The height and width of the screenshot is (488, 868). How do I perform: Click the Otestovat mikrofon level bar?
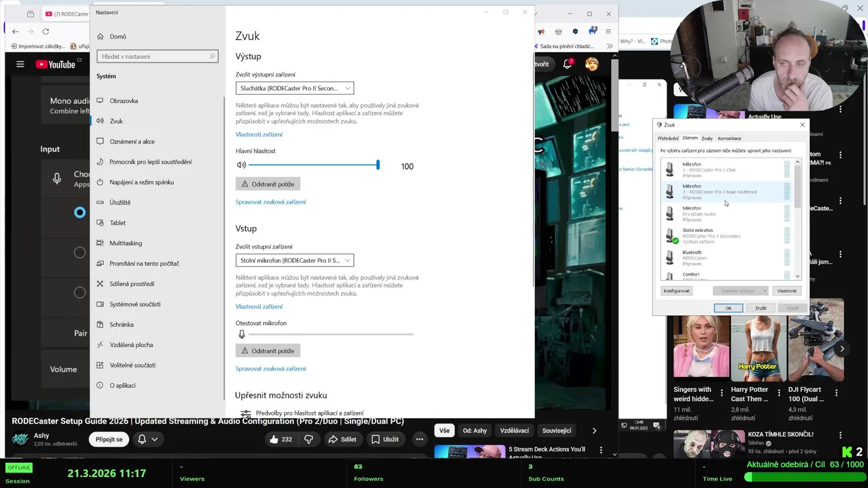[330, 334]
